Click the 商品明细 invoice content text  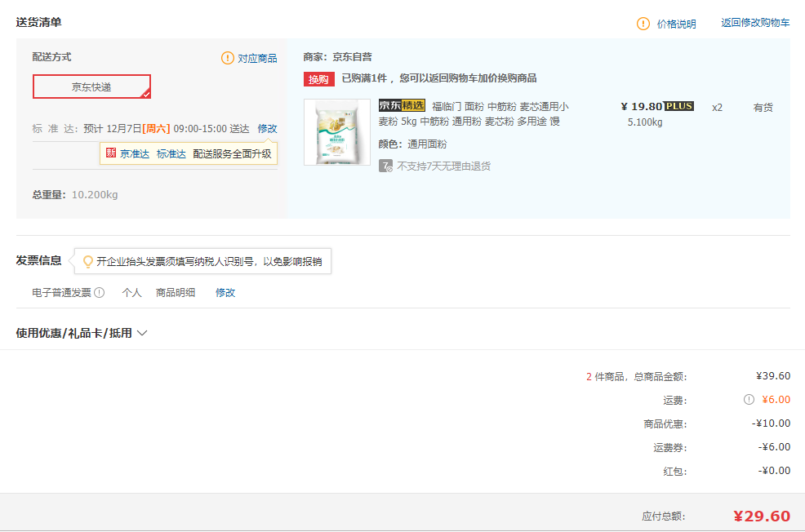click(175, 292)
